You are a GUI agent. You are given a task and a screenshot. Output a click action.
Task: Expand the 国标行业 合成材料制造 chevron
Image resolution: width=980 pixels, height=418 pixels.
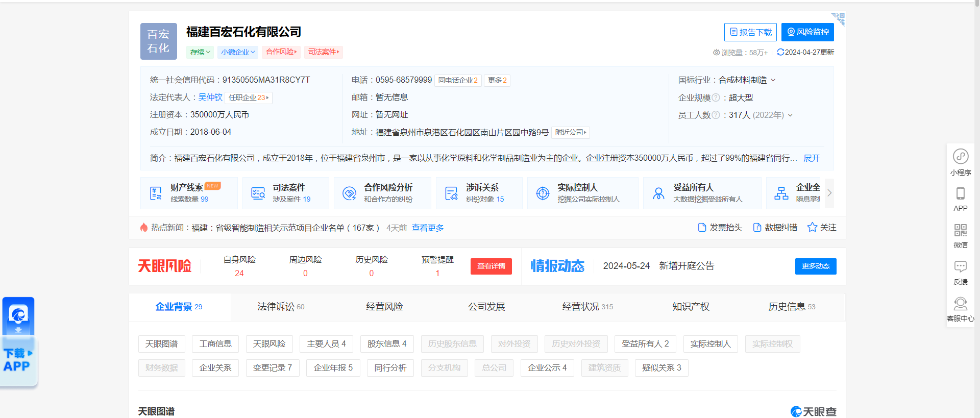click(x=773, y=80)
